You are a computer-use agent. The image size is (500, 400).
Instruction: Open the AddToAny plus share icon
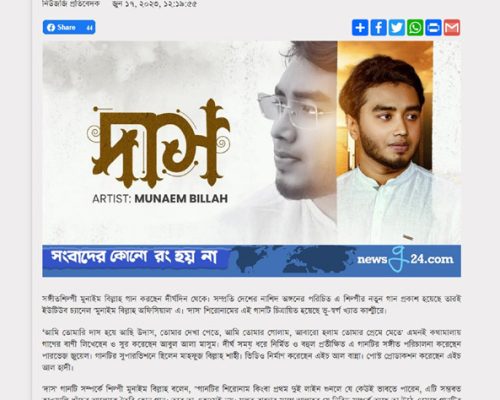pyautogui.click(x=360, y=27)
